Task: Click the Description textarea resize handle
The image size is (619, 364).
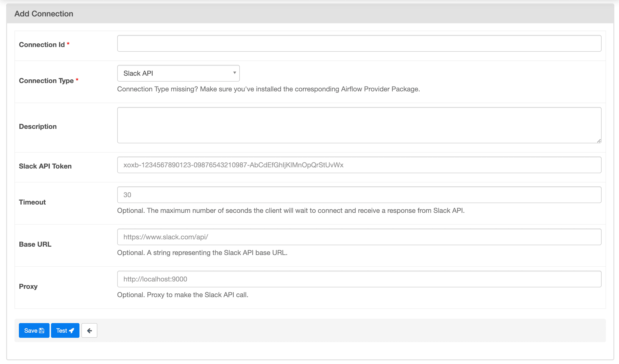Action: pos(599,141)
